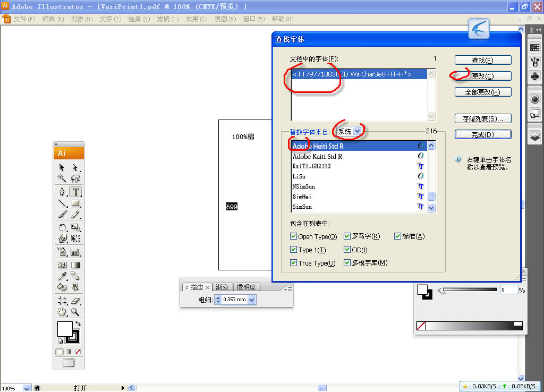The image size is (544, 392).
Task: Open the zoom level dropdown in status bar
Action: pyautogui.click(x=27, y=388)
